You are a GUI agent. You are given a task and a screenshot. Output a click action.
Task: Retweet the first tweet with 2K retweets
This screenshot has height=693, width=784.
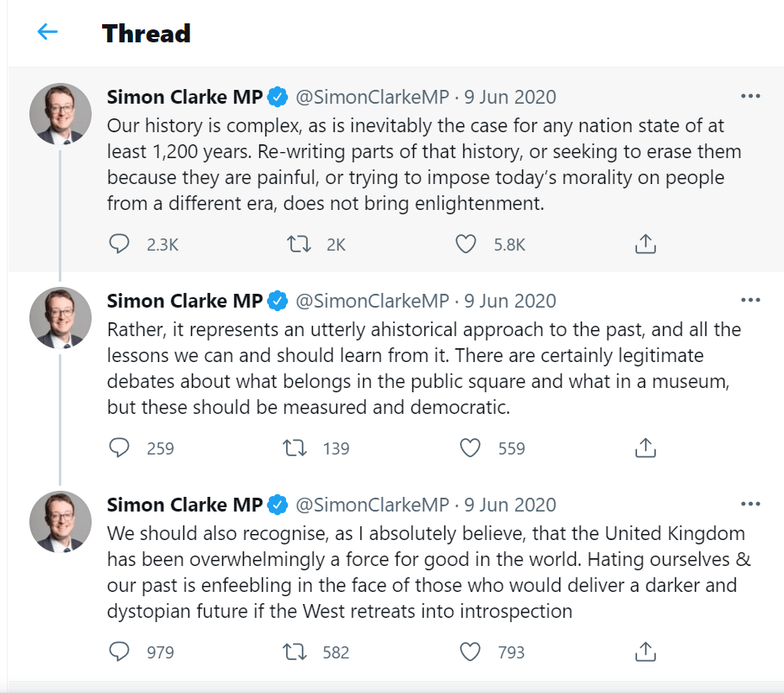click(x=299, y=245)
